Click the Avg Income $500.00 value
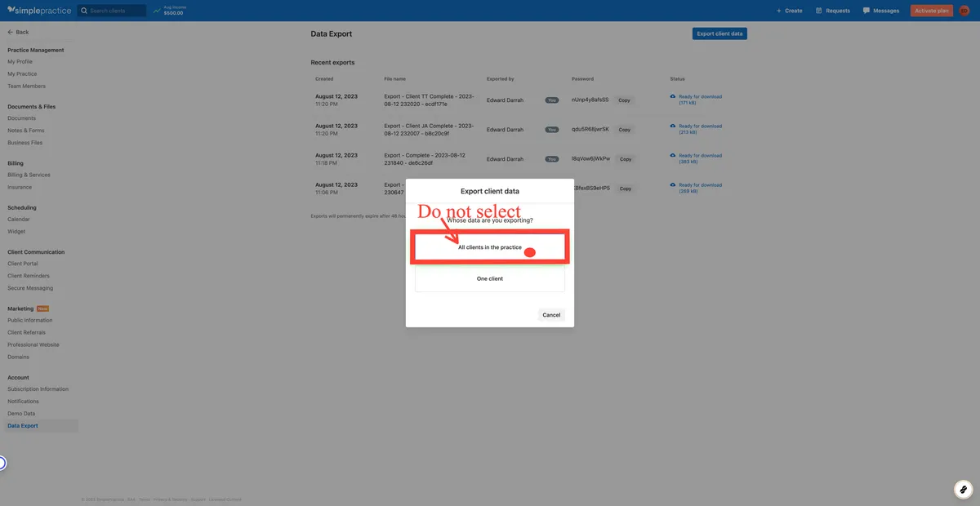 [173, 13]
